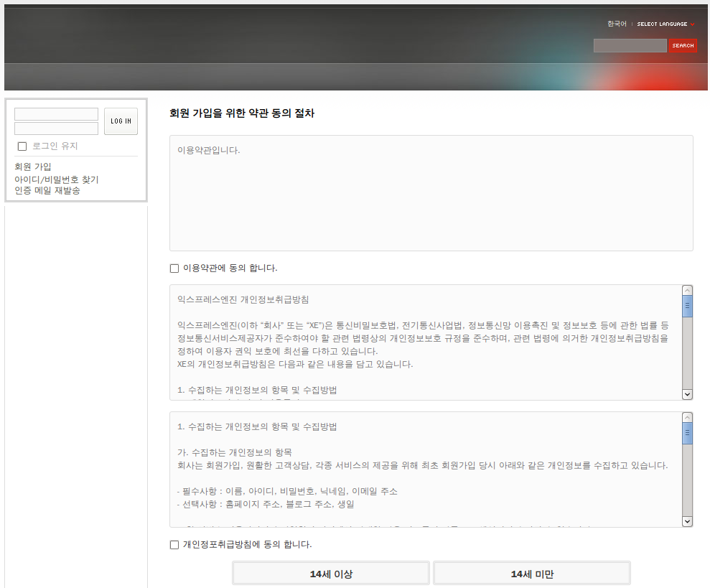Click the username input field in login box
This screenshot has height=588, width=710.
56,114
